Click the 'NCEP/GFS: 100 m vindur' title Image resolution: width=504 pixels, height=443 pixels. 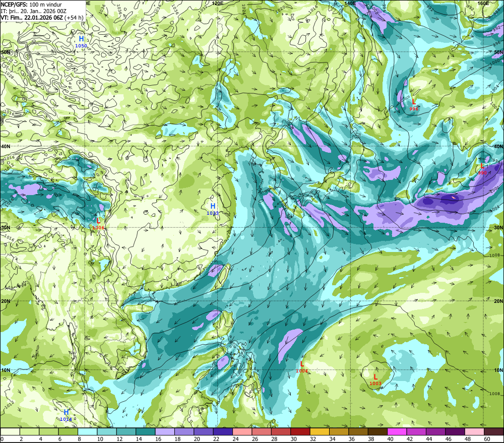point(31,5)
